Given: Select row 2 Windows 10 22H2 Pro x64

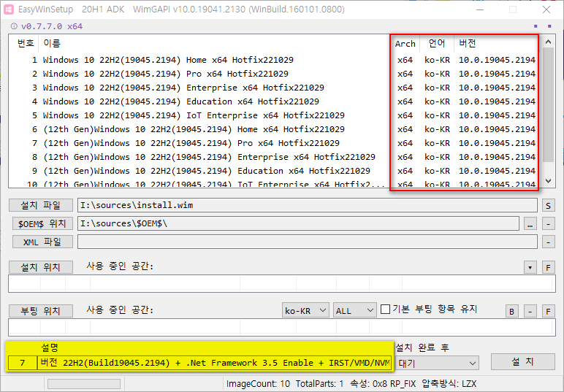Looking at the screenshot, I should (275, 74).
